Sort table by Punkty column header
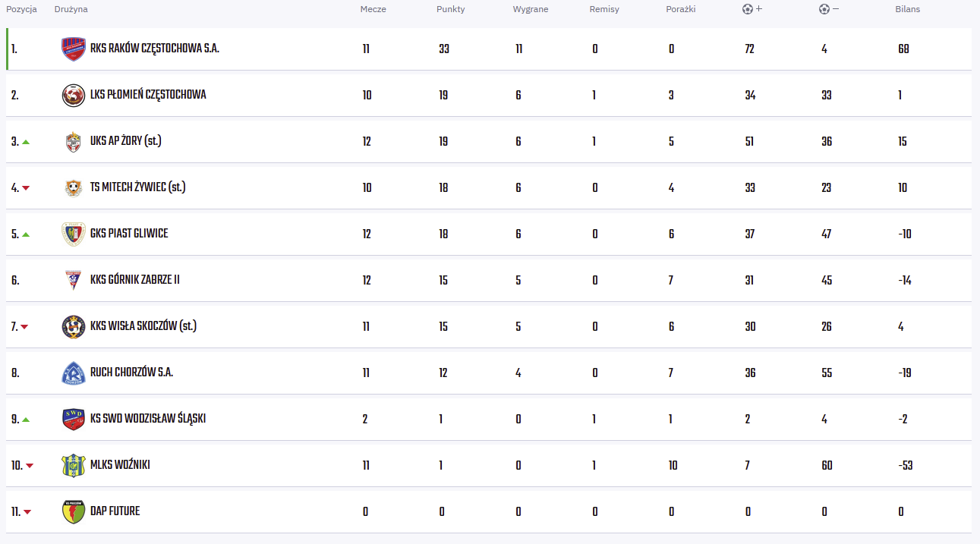The width and height of the screenshot is (980, 544). point(450,9)
